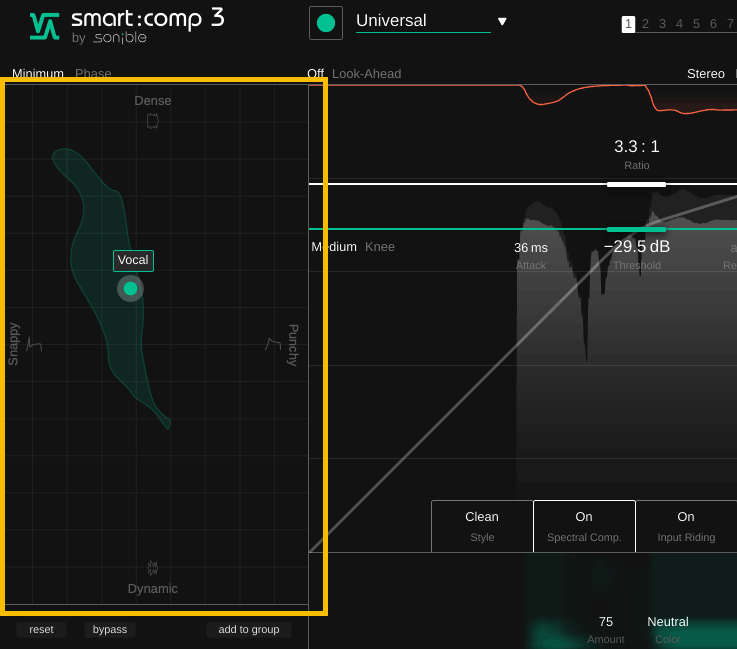This screenshot has height=649, width=737.
Task: Click the Dense label text
Action: (152, 101)
